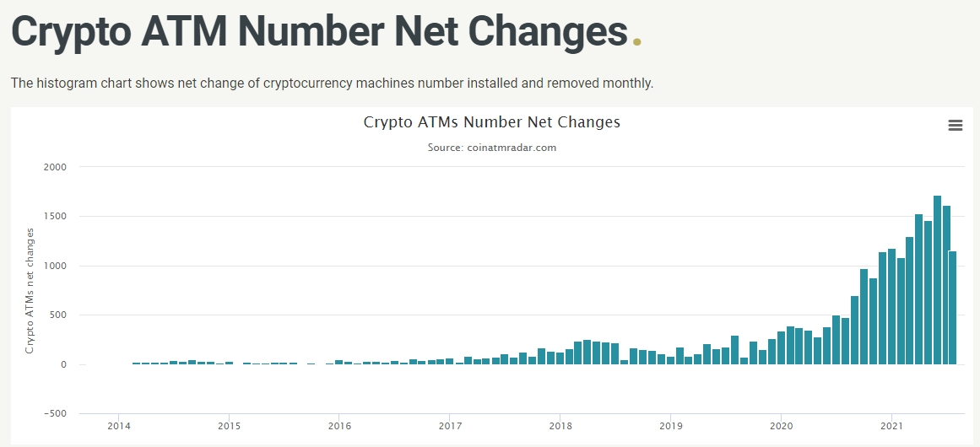
Task: Click chart title "Crypto ATMs Number Net Changes"
Action: pos(491,122)
